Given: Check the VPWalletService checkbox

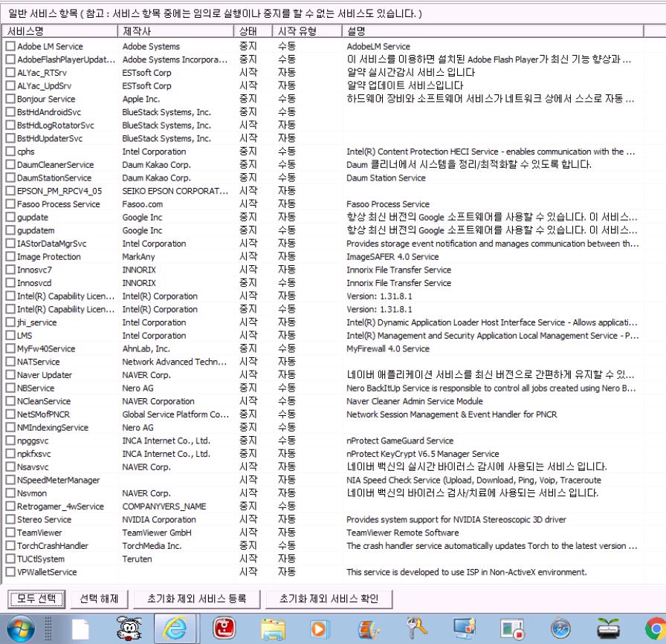Looking at the screenshot, I should pyautogui.click(x=10, y=572).
